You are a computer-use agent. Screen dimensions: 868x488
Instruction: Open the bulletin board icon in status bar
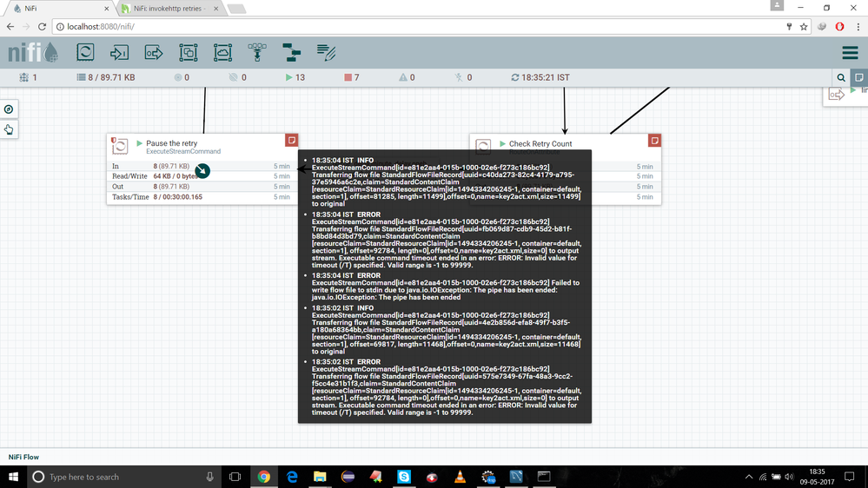tap(859, 77)
